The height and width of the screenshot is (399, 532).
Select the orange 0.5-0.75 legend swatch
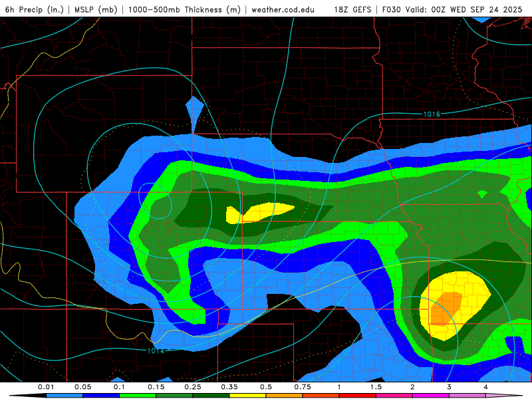click(285, 396)
